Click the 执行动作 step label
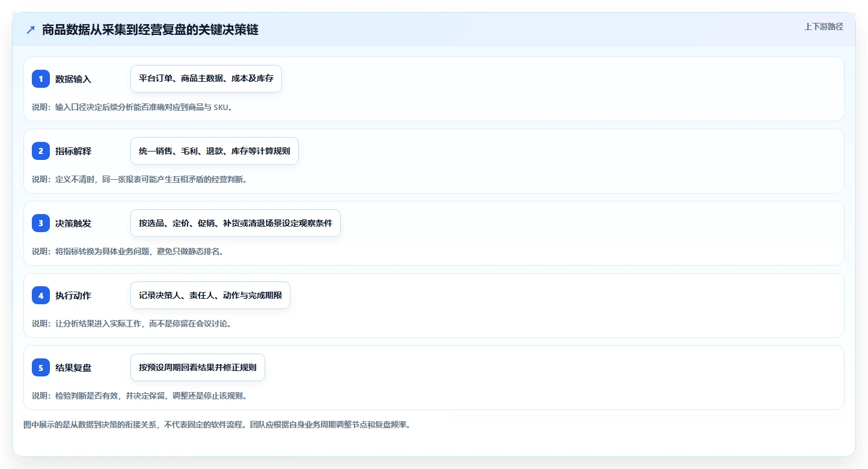 click(x=73, y=295)
